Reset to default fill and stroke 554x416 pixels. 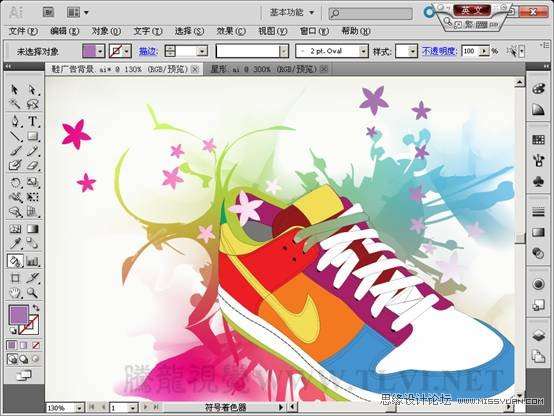click(x=12, y=331)
